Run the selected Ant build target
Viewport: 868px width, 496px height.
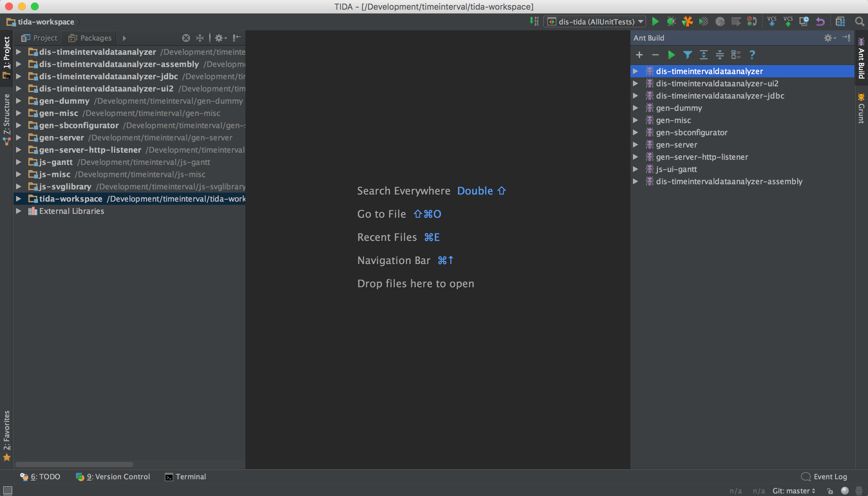click(672, 55)
